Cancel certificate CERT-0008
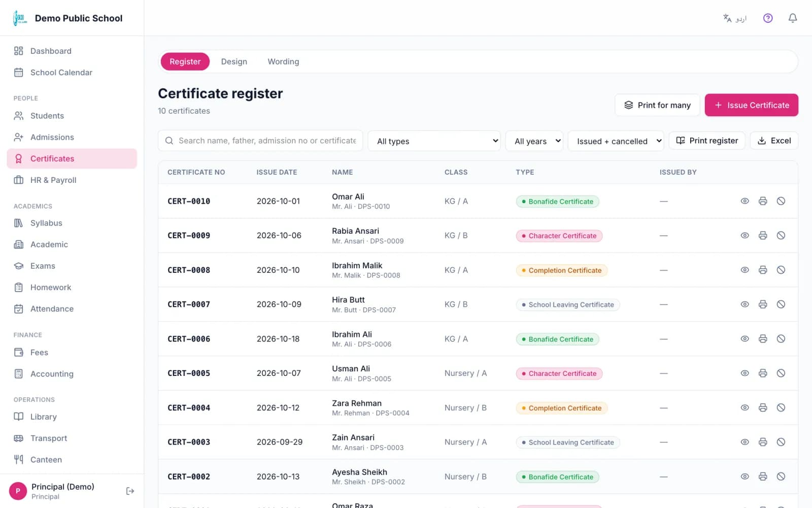The width and height of the screenshot is (812, 508). tap(781, 270)
